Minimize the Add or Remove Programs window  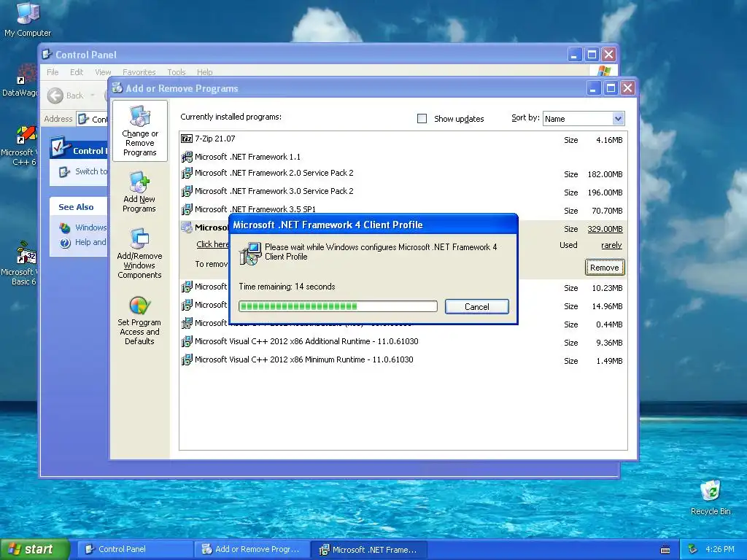pyautogui.click(x=593, y=88)
